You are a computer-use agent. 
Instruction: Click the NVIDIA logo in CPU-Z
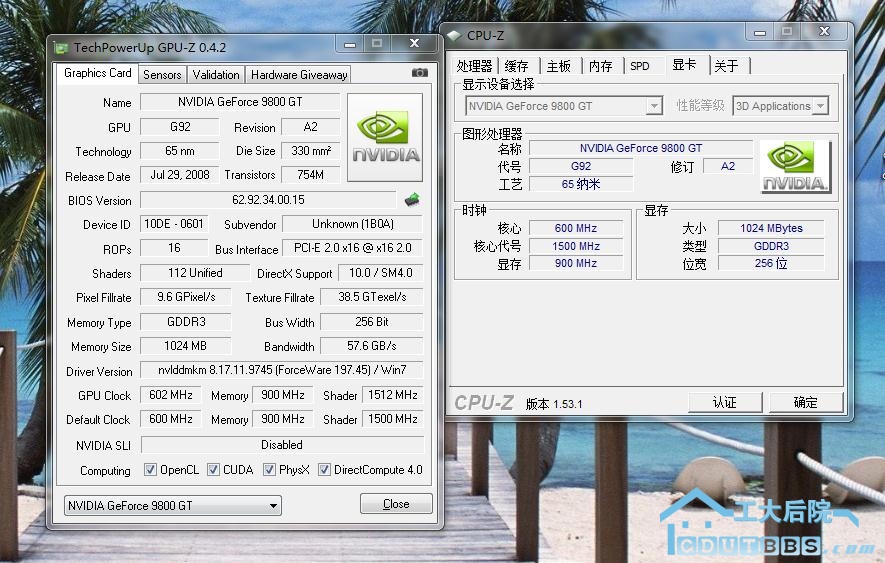point(795,167)
